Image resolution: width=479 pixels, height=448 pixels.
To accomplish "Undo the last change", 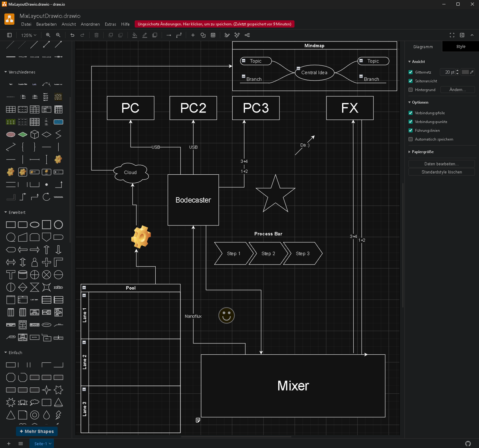I will click(x=72, y=35).
